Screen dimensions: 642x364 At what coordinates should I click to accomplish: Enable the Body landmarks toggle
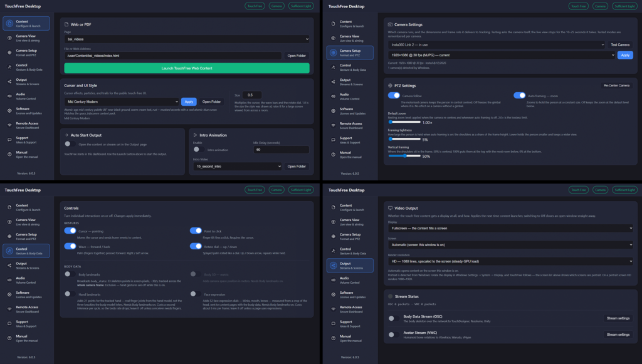(70, 274)
